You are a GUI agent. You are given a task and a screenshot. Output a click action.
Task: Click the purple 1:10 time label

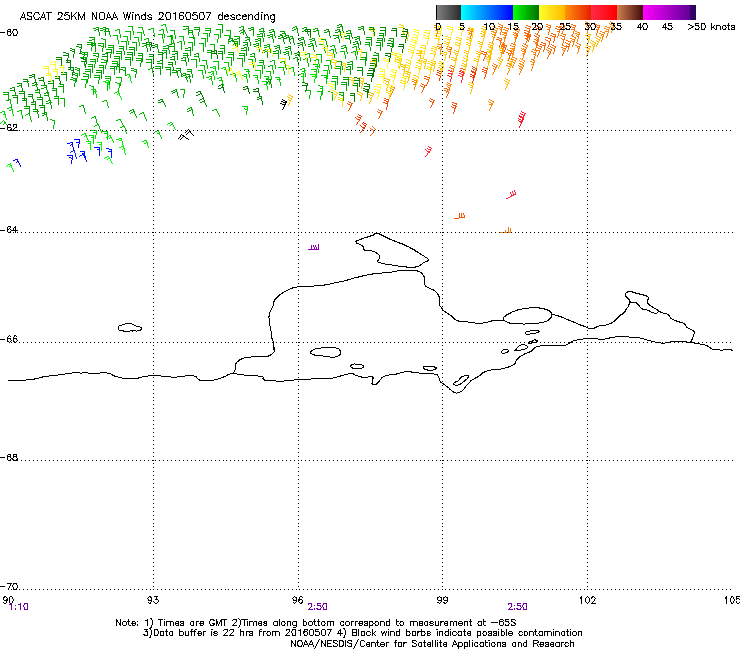(19, 607)
